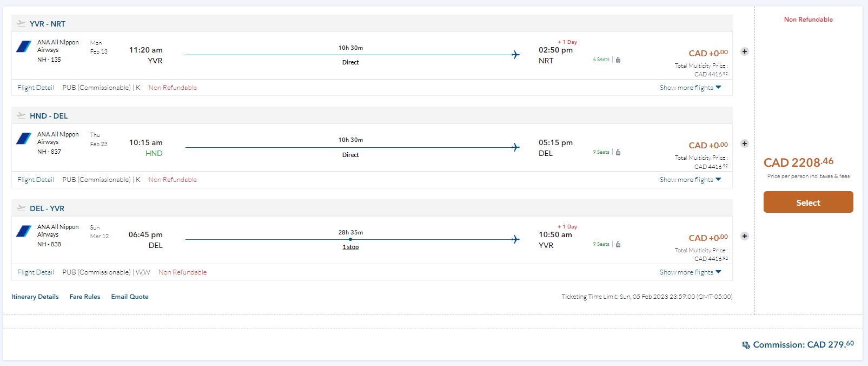Click the 1 stop link on DEL - YVR
Image resolution: width=868 pixels, height=366 pixels.
click(x=350, y=247)
